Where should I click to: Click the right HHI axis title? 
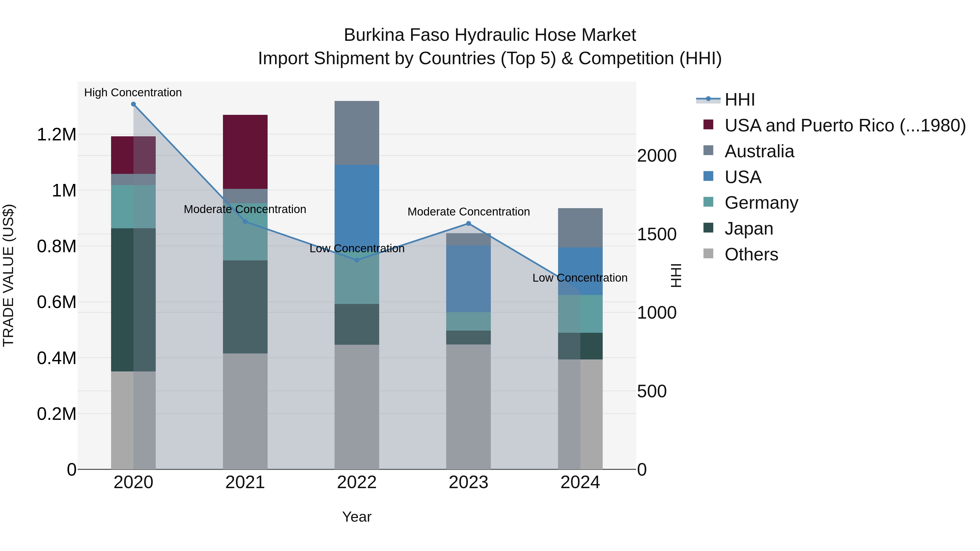click(x=676, y=275)
